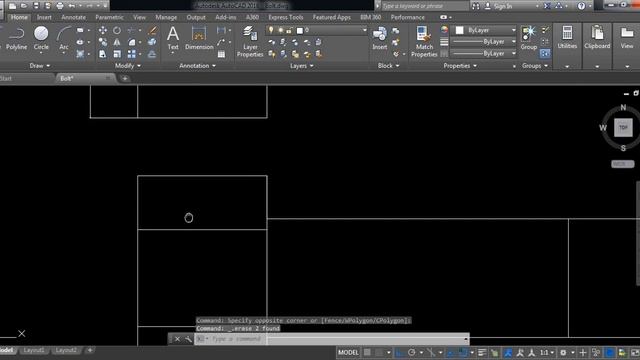Select the Polyline tool

click(x=16, y=38)
